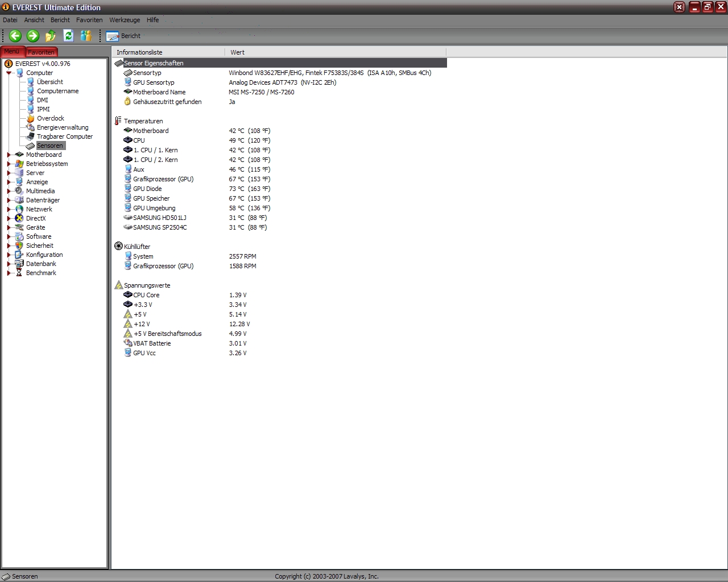Viewport: 728px width, 582px height.
Task: Click the Software icon in tree
Action: pos(19,236)
